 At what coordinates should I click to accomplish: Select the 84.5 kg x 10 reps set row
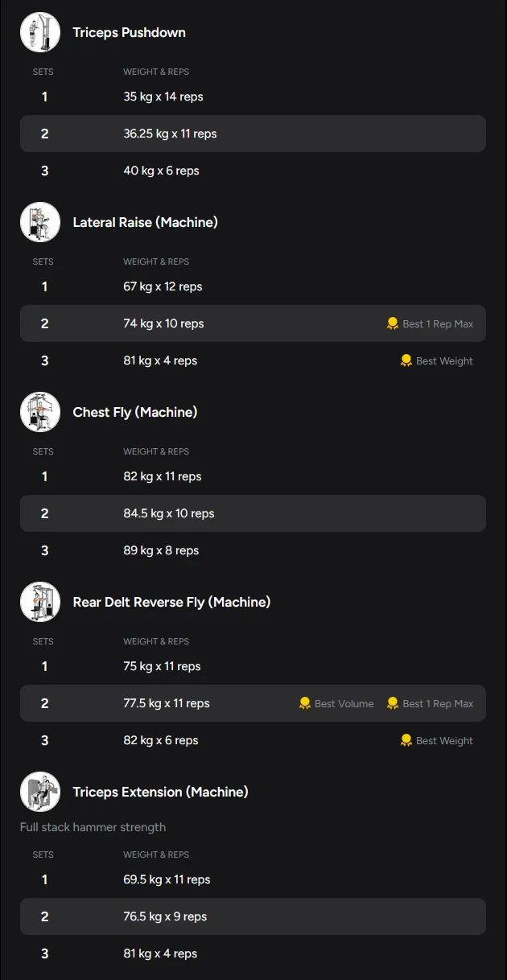click(253, 513)
